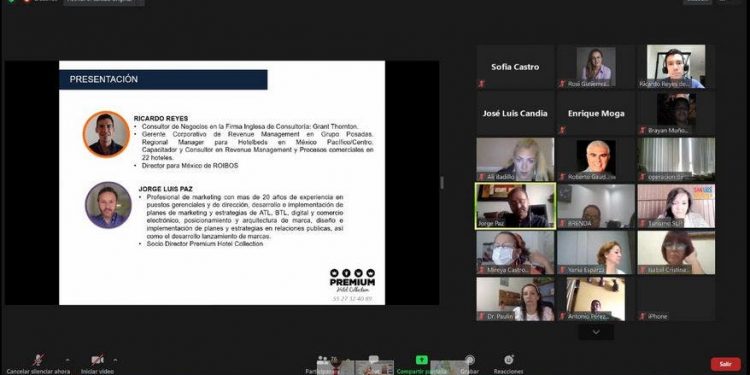Click 'Socio Director Premium Hotel Collection' bullet

[205, 244]
